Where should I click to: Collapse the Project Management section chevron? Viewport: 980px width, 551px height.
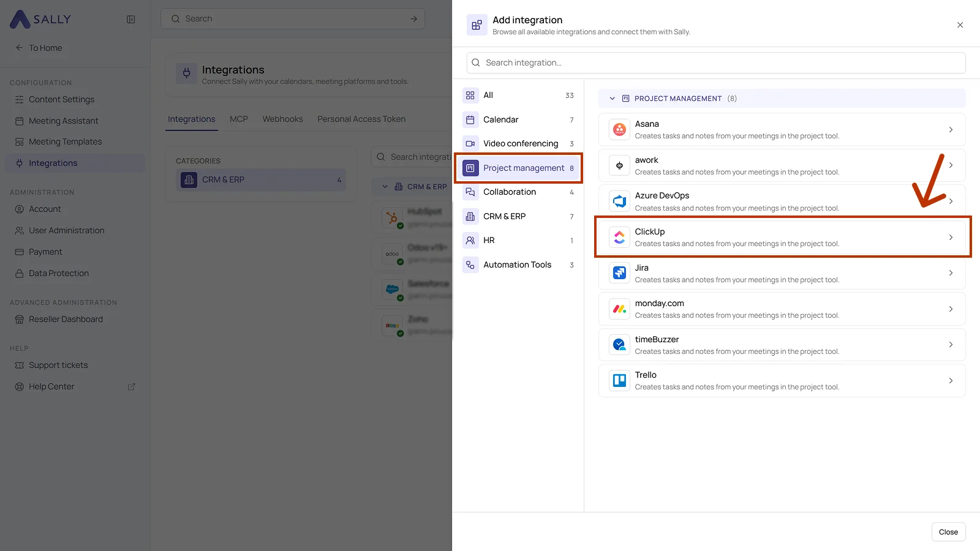pyautogui.click(x=612, y=99)
